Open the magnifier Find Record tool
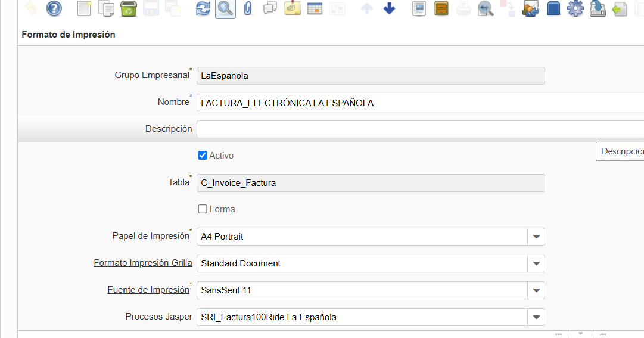 (x=225, y=9)
